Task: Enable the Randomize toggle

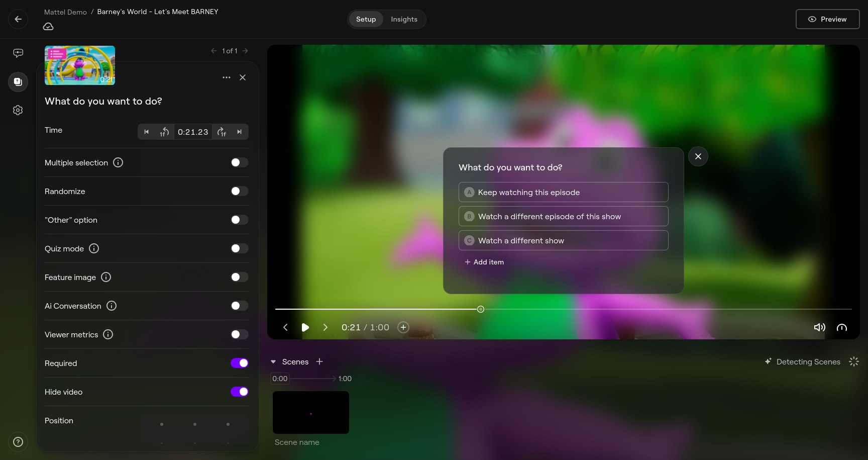Action: click(239, 191)
